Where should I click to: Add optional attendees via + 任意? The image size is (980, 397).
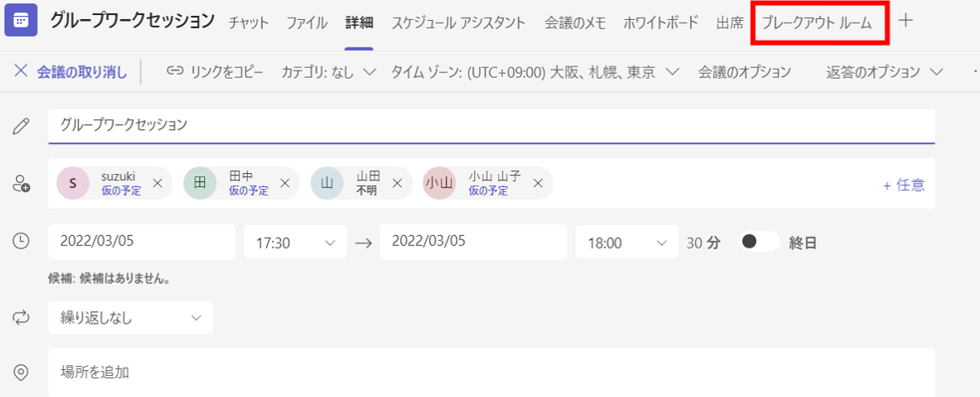point(903,185)
